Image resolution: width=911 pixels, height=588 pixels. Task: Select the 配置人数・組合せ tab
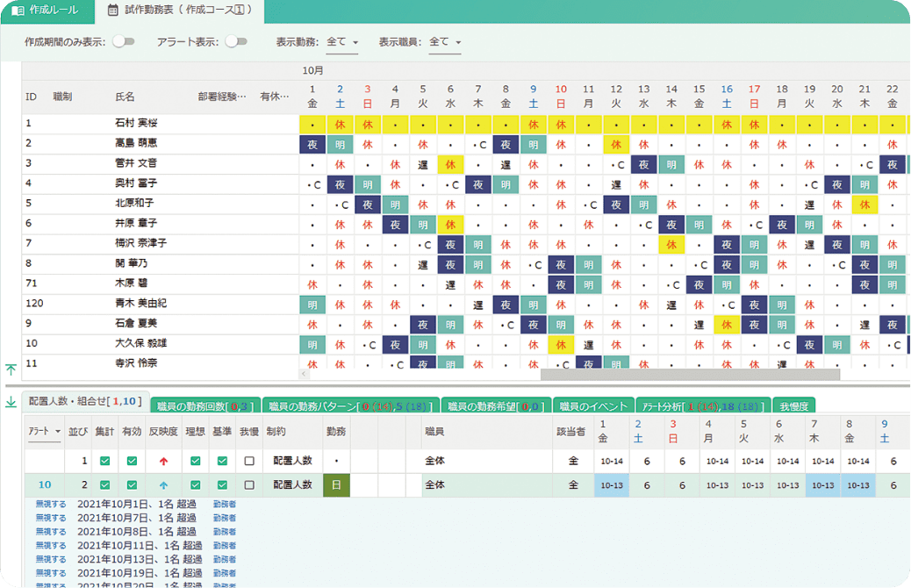pyautogui.click(x=85, y=401)
